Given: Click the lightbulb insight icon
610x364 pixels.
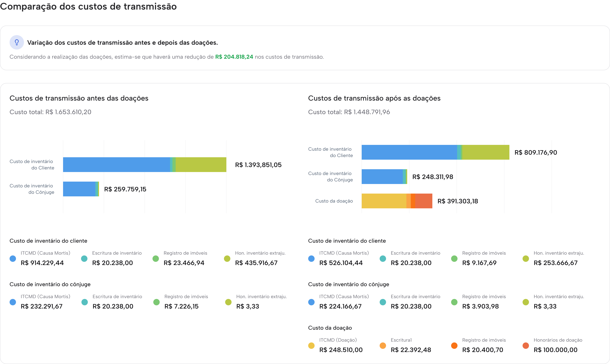Looking at the screenshot, I should click(17, 43).
